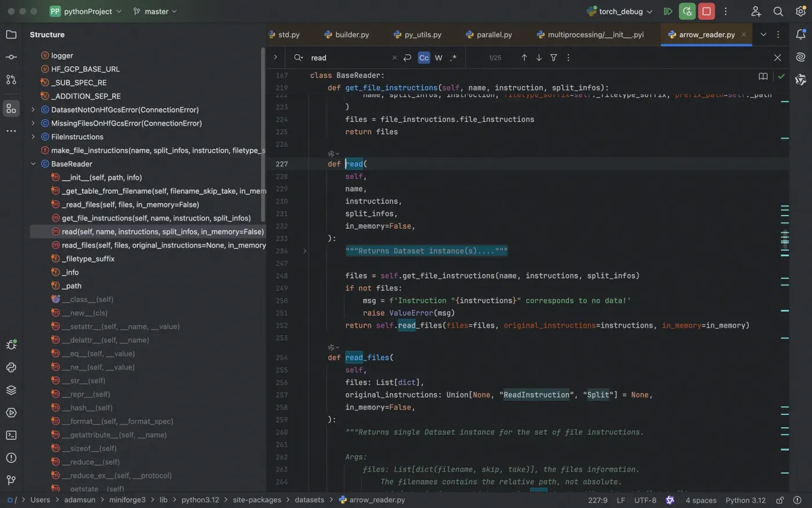Open the Terminal tool window

[11, 435]
